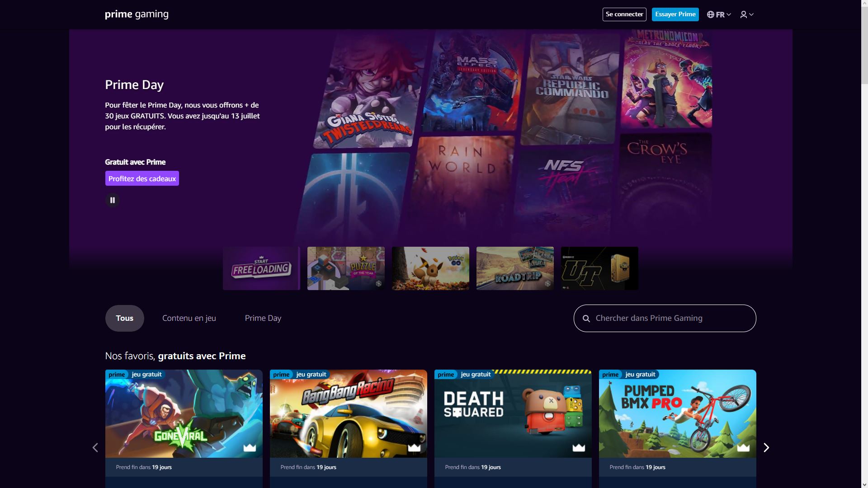Open the account person icon menu
This screenshot has width=868, height=488.
744,14
